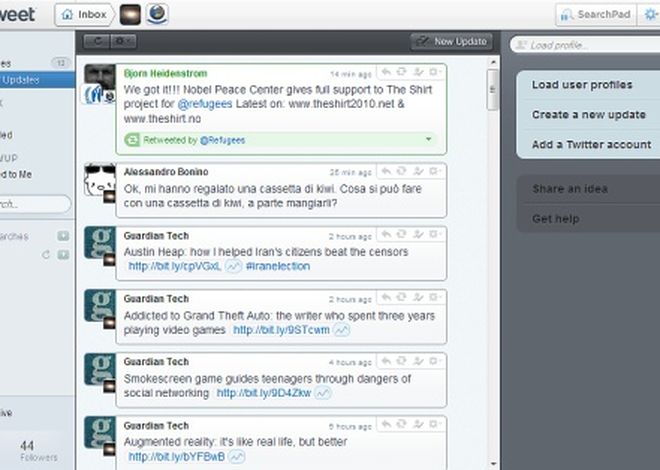The image size is (660, 470).
Task: Open user actions icon on Austin Heap tweet
Action: click(418, 234)
